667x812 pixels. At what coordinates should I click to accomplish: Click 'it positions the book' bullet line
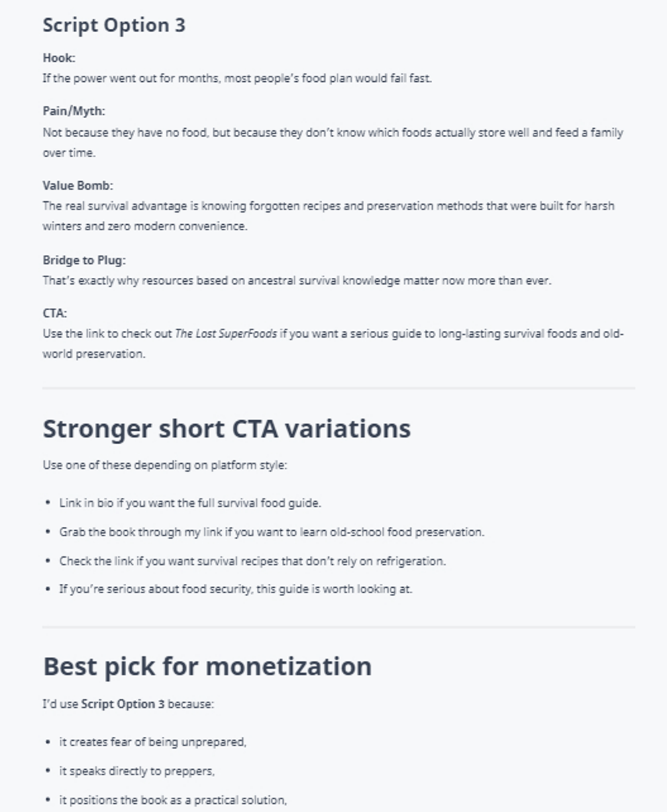173,800
